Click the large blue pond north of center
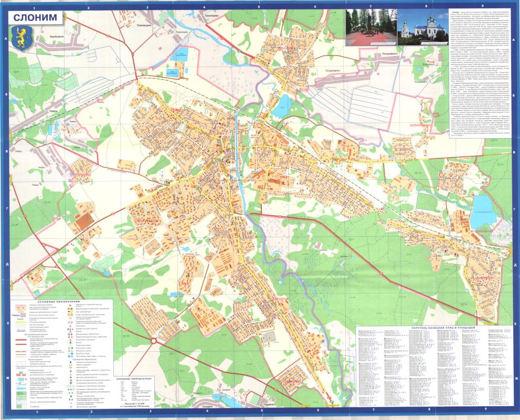 pyautogui.click(x=284, y=103)
